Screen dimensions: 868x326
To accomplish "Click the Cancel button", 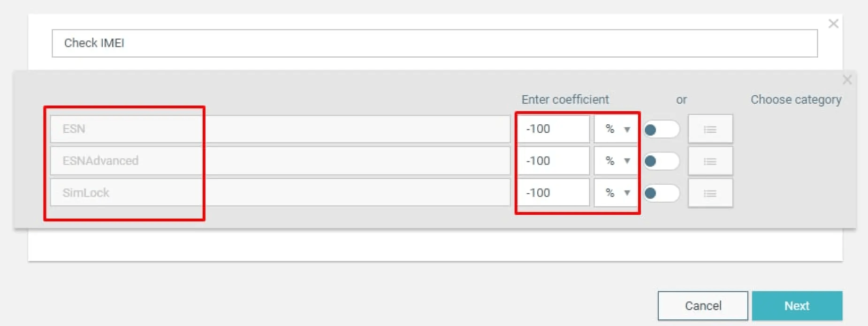I will (x=703, y=306).
